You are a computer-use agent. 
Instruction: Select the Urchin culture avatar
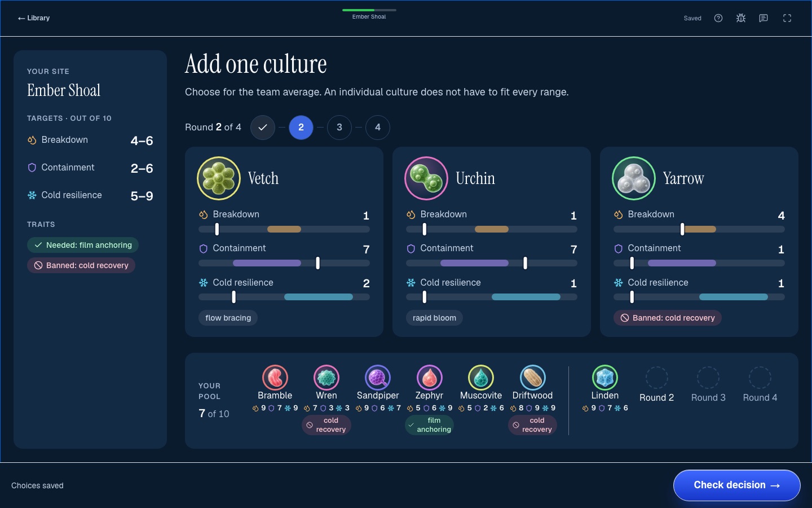[x=426, y=178]
